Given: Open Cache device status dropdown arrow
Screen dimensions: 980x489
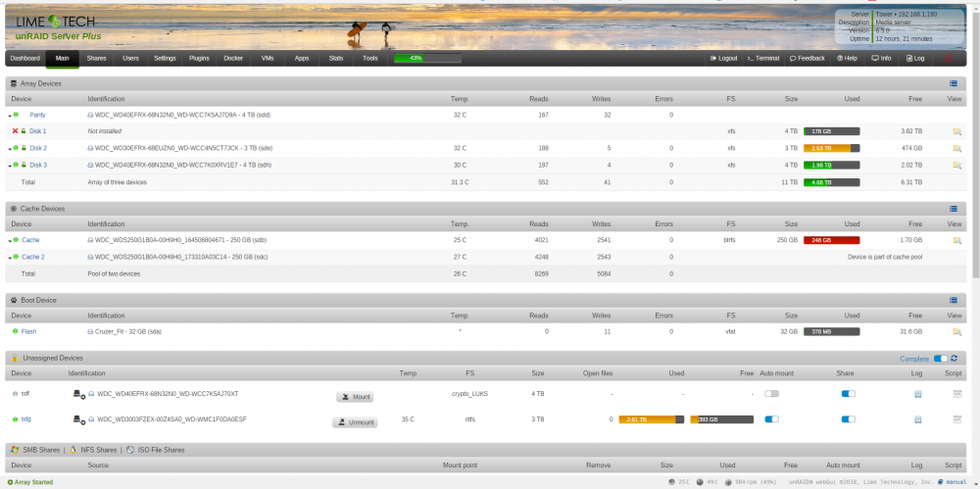Looking at the screenshot, I should (10, 241).
